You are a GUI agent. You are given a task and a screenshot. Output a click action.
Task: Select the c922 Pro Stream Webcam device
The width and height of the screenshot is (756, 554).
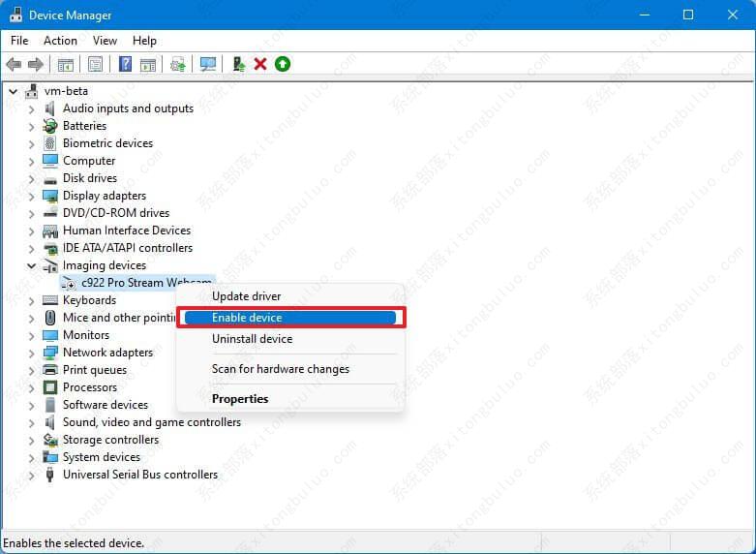[x=136, y=283]
